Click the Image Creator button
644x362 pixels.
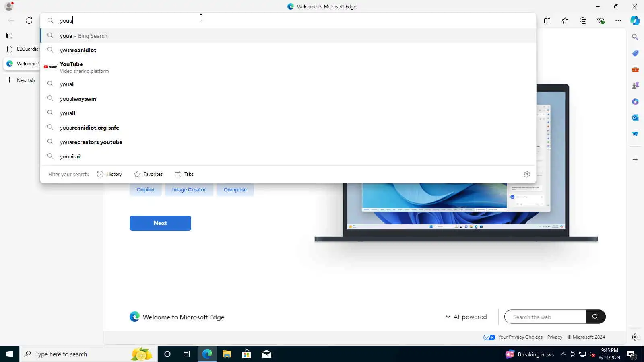pyautogui.click(x=189, y=190)
